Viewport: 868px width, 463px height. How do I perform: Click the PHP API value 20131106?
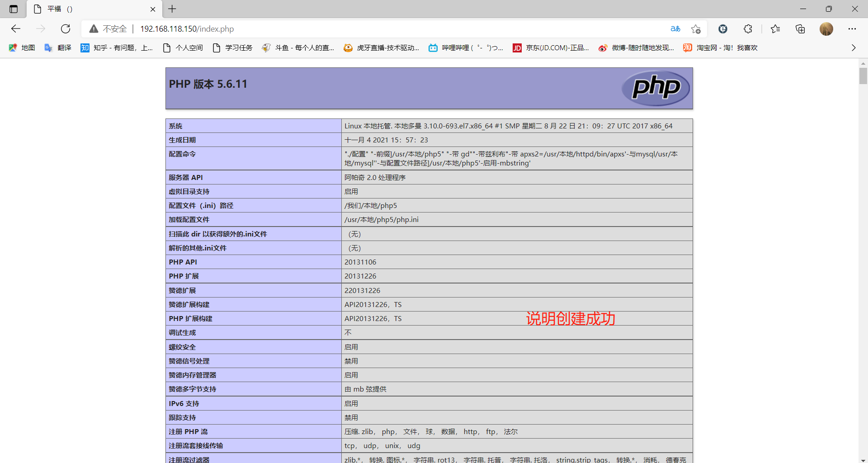[x=360, y=262]
